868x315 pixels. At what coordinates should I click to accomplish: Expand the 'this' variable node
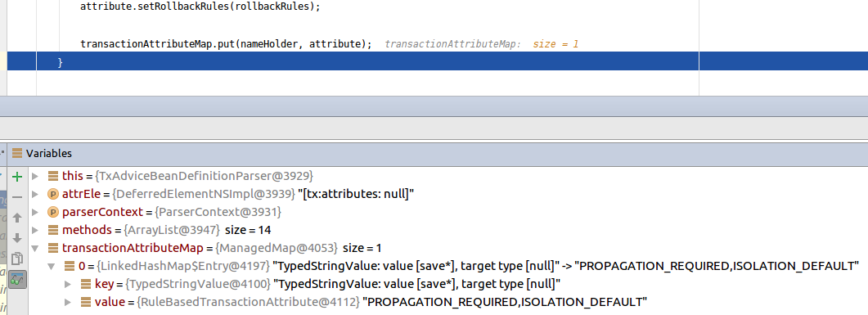35,177
